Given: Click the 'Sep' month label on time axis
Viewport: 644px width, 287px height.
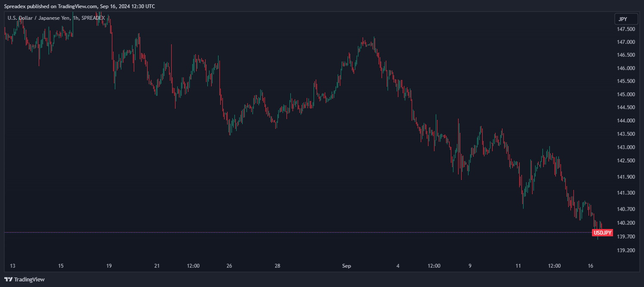Looking at the screenshot, I should pos(347,266).
